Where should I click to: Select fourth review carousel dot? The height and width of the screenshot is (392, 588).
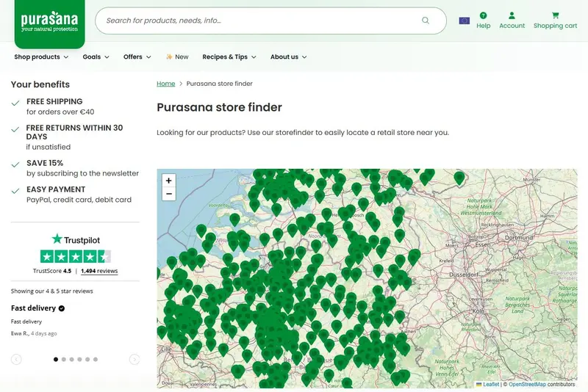[x=79, y=360]
